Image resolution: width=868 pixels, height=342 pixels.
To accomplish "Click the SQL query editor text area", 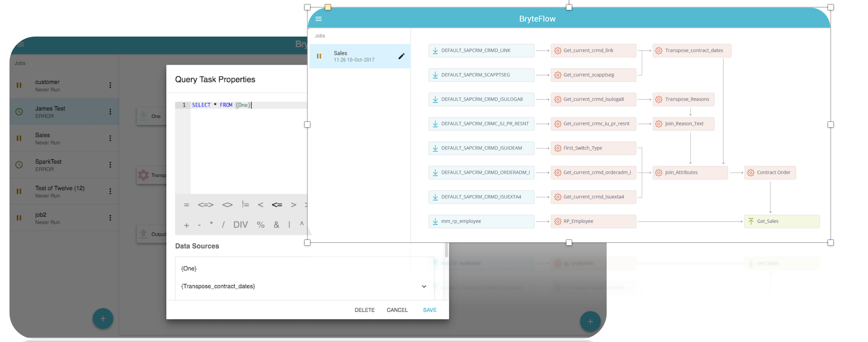I will (x=247, y=149).
